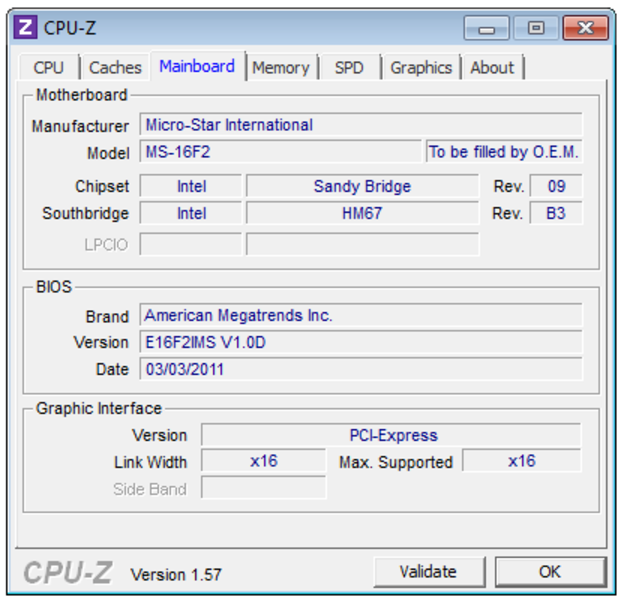
Task: Click the 'Max. Supported' label
Action: coord(396,462)
